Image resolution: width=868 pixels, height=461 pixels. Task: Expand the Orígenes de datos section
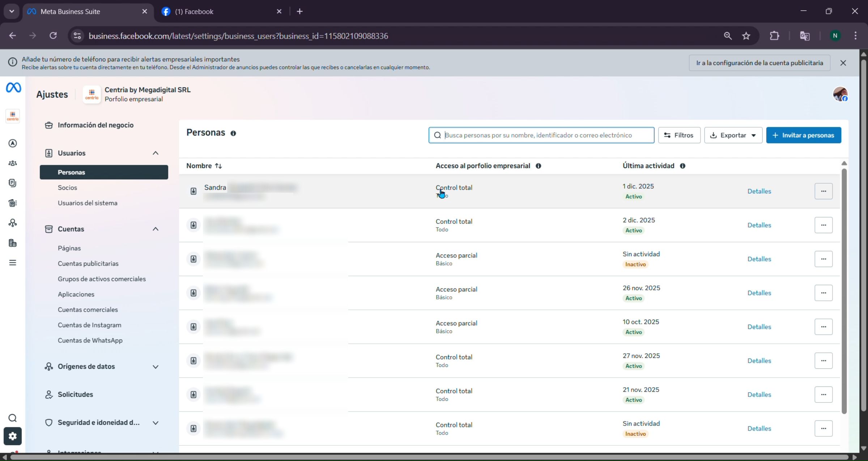(156, 367)
